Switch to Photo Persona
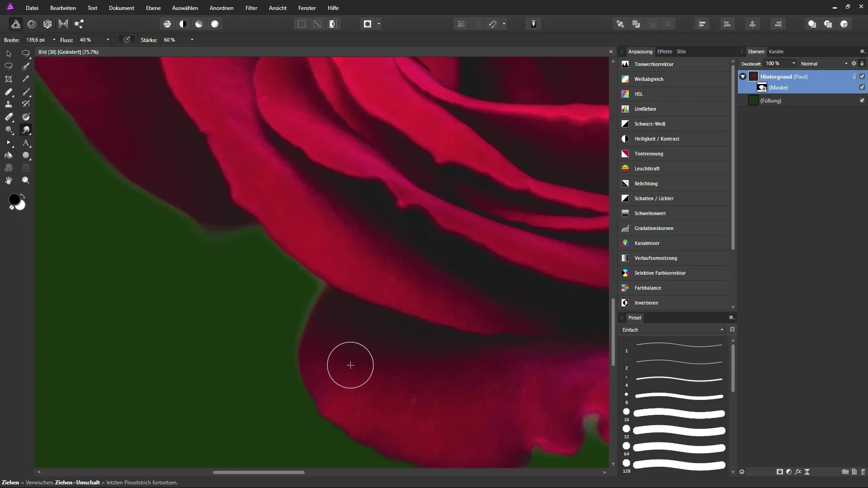The image size is (868, 488). click(x=16, y=24)
